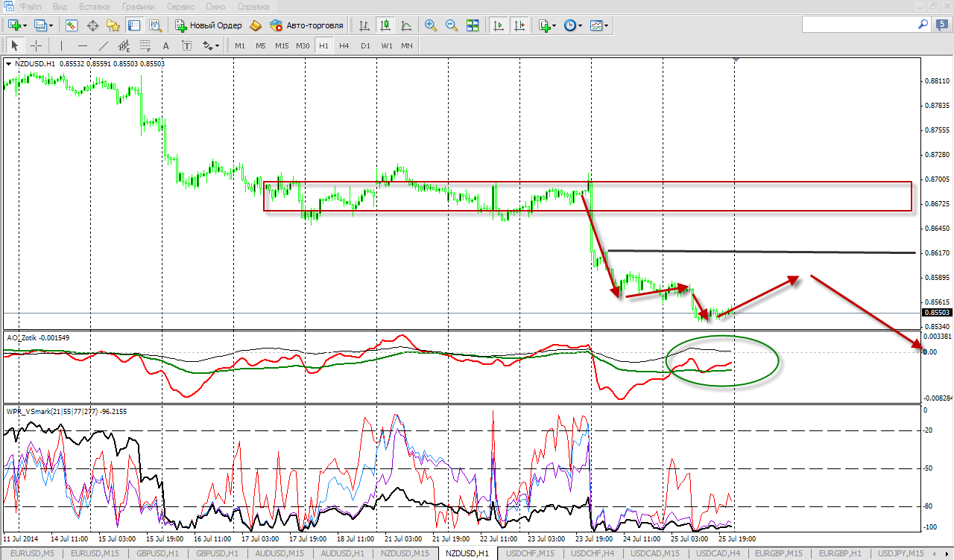
Task: Draw a horizontal line tool
Action: 83,45
